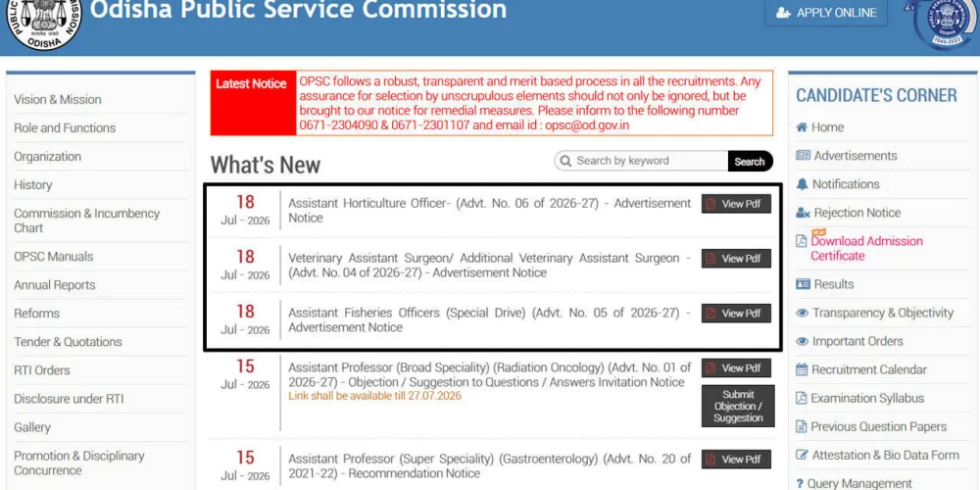Go to Home in Candidate's Corner
980x490 pixels.
coord(827,127)
